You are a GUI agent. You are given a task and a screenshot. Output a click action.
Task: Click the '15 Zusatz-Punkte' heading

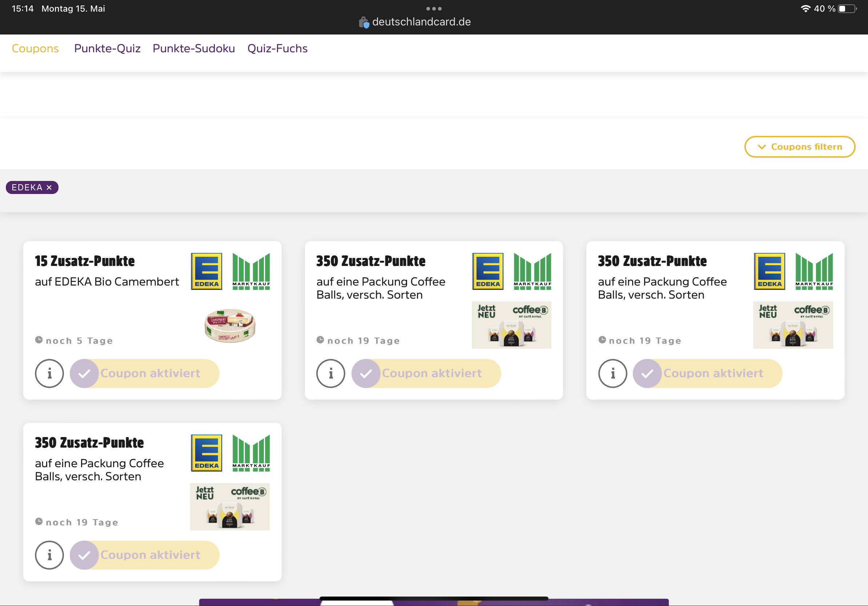point(85,261)
